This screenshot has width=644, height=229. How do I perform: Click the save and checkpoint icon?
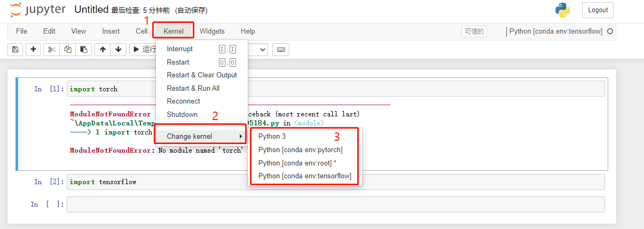click(x=15, y=50)
